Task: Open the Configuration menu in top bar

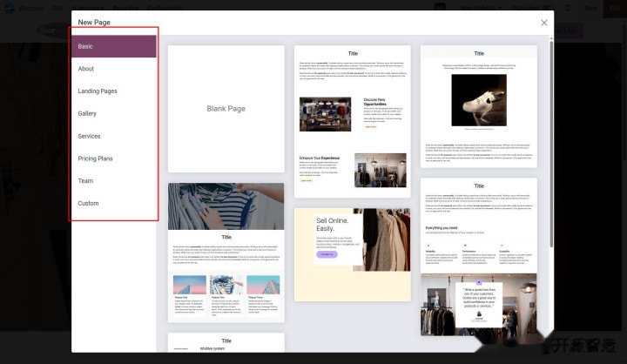Action: pos(165,8)
